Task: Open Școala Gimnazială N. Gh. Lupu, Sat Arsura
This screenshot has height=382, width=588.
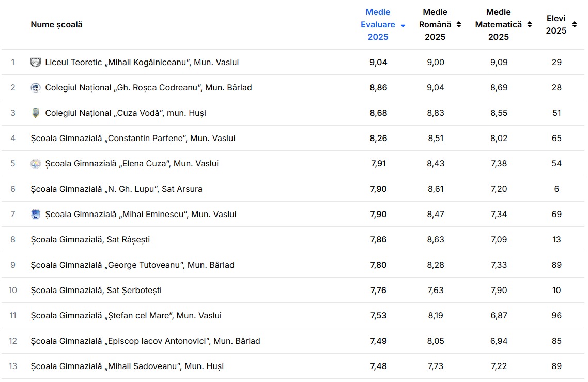Action: (x=116, y=189)
